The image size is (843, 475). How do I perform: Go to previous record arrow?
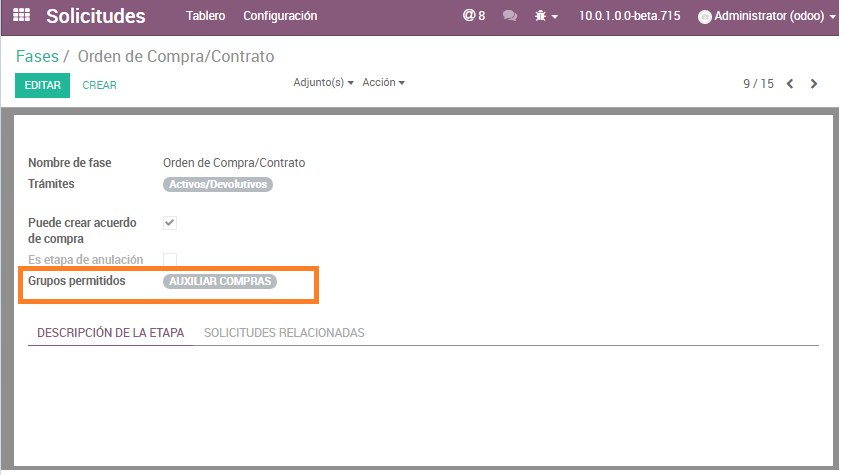[790, 84]
